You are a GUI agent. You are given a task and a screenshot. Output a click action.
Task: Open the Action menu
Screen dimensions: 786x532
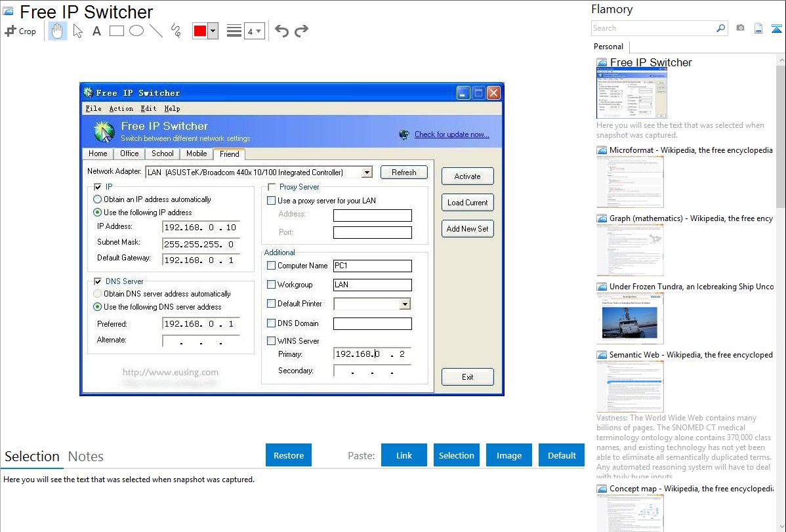[x=121, y=108]
